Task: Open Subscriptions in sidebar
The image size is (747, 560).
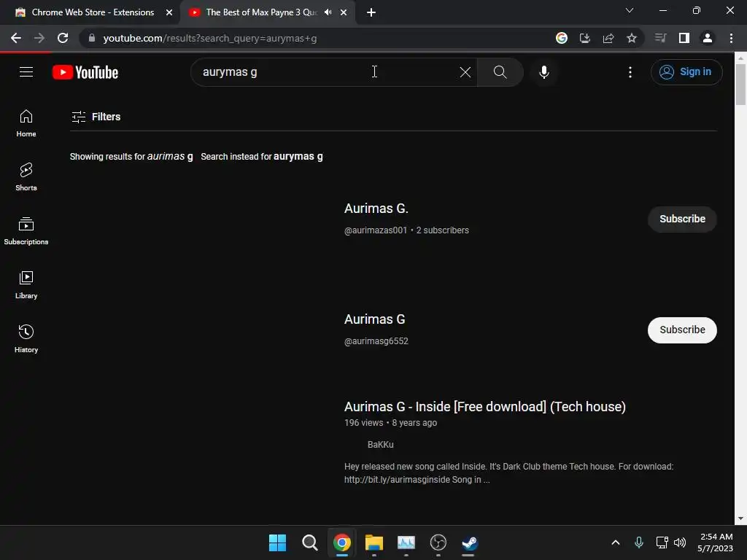Action: [x=26, y=231]
